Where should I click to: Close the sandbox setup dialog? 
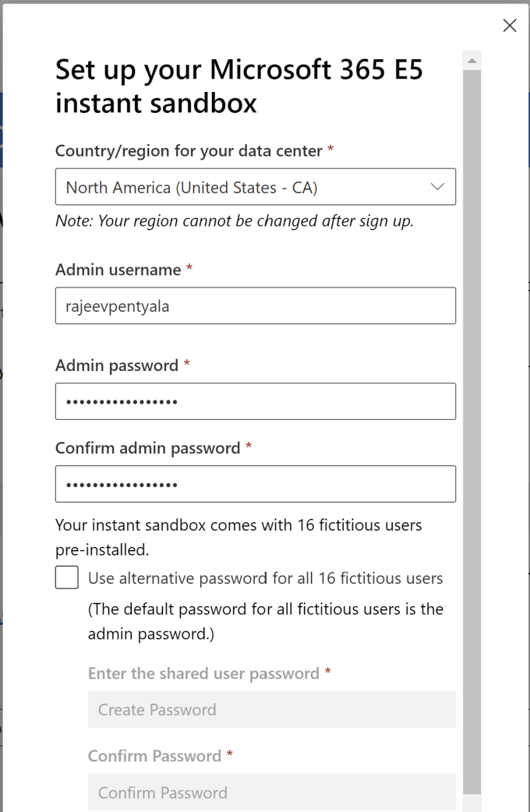[x=510, y=26]
